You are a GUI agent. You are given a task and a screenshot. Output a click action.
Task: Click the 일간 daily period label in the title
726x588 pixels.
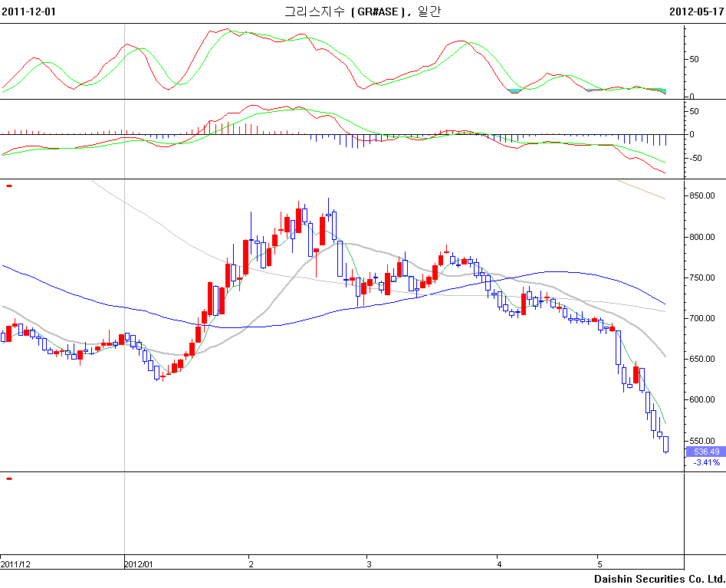429,11
